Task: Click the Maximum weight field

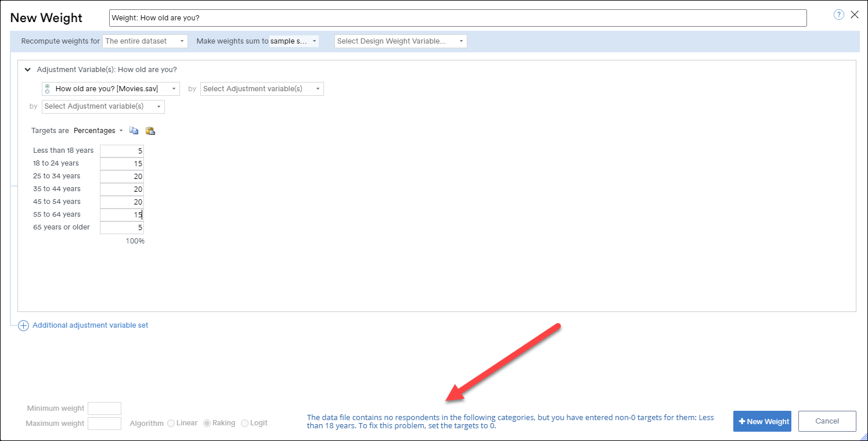Action: [105, 424]
